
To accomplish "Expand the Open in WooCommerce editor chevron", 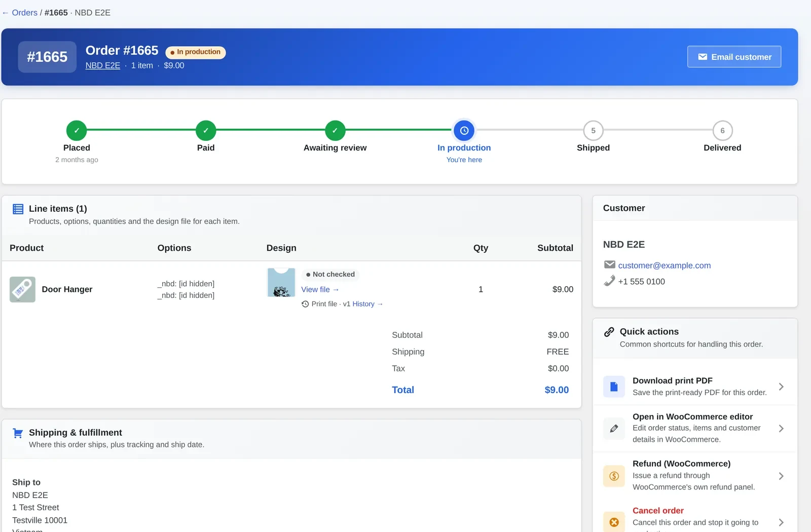I will [x=781, y=429].
